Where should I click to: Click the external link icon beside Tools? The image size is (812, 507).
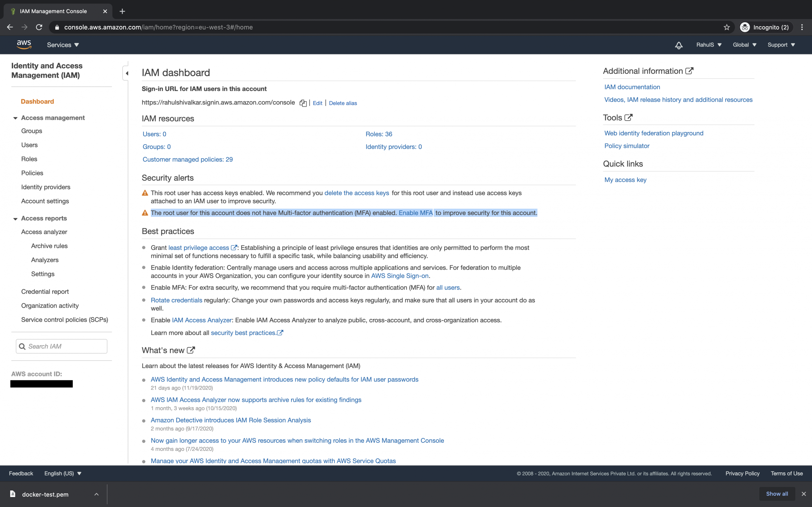point(628,117)
